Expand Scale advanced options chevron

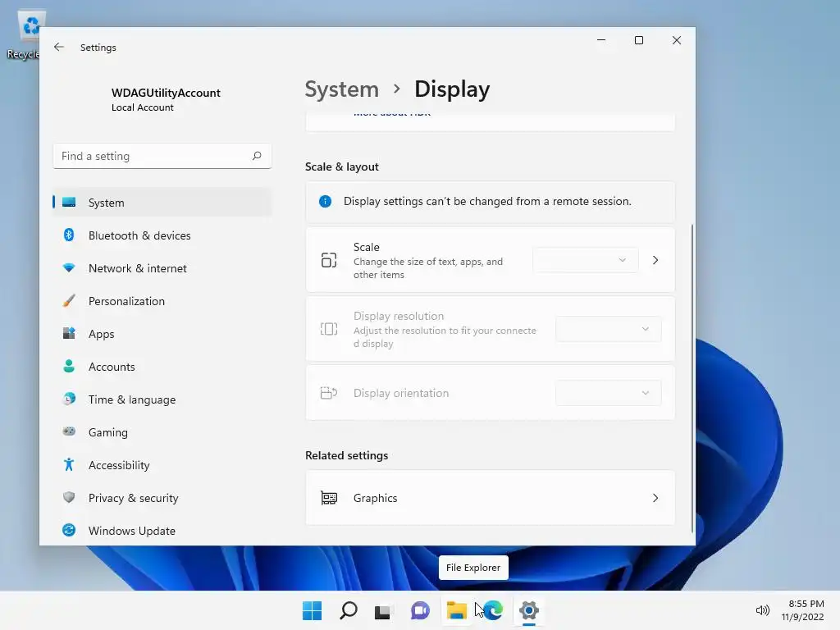coord(655,260)
